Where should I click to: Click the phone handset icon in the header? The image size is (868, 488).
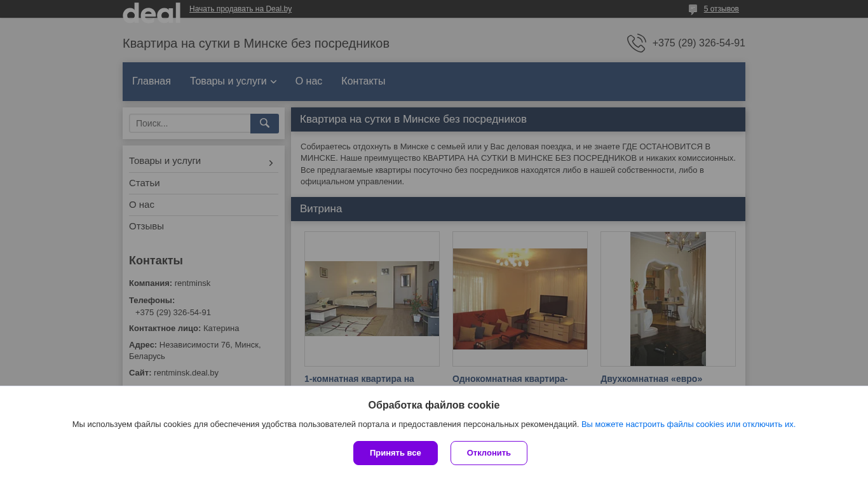coord(636,43)
